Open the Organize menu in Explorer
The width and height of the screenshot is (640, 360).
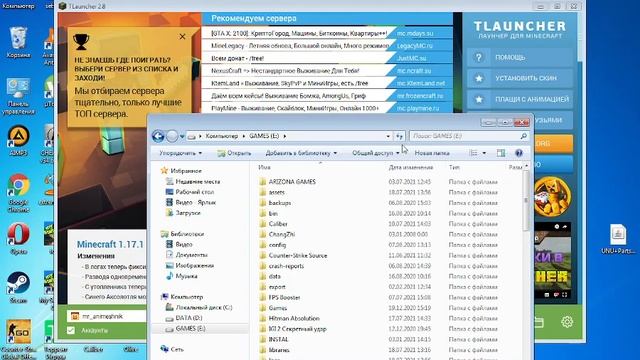pyautogui.click(x=180, y=153)
